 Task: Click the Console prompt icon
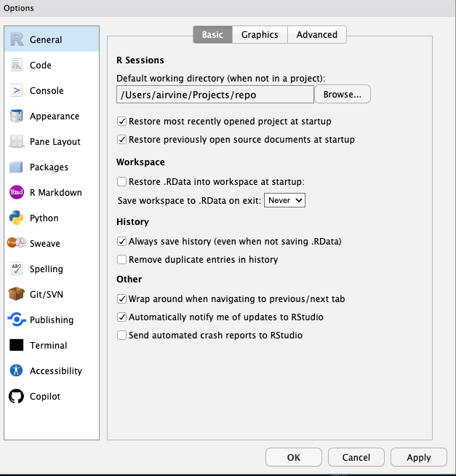tap(17, 90)
